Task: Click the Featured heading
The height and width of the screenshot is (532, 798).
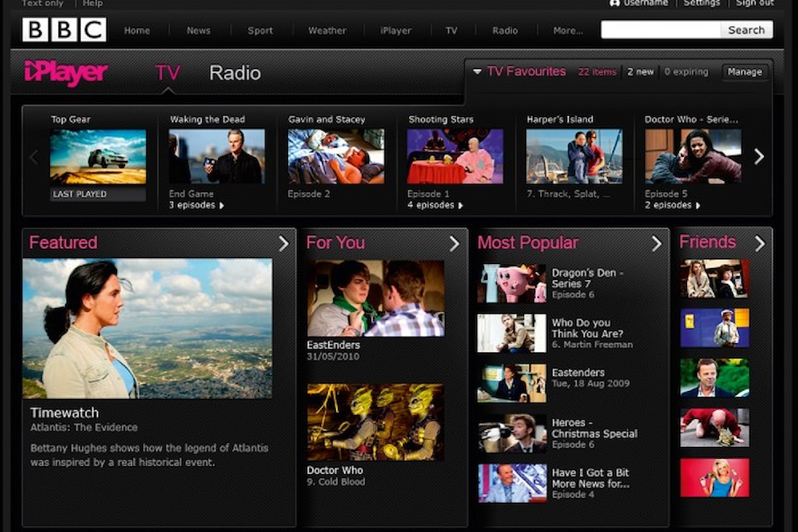Action: pos(63,243)
